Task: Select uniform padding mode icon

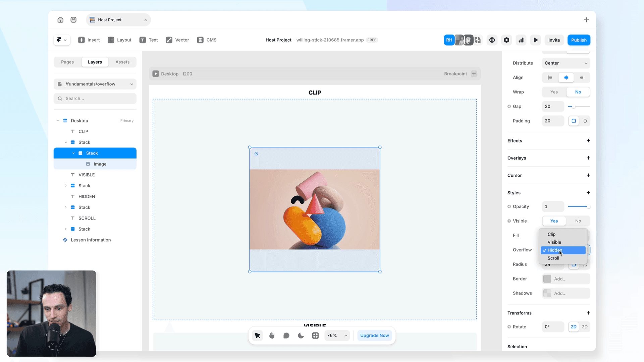Action: 574,121
